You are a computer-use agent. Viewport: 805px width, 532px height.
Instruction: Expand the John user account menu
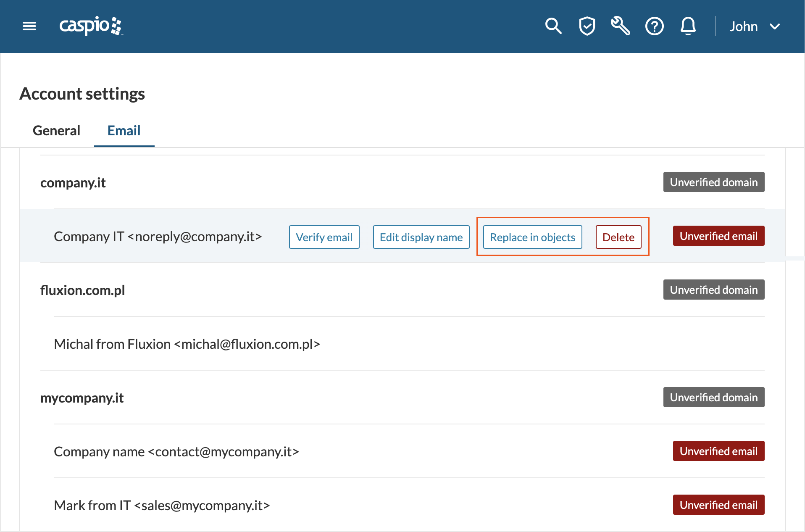click(755, 26)
